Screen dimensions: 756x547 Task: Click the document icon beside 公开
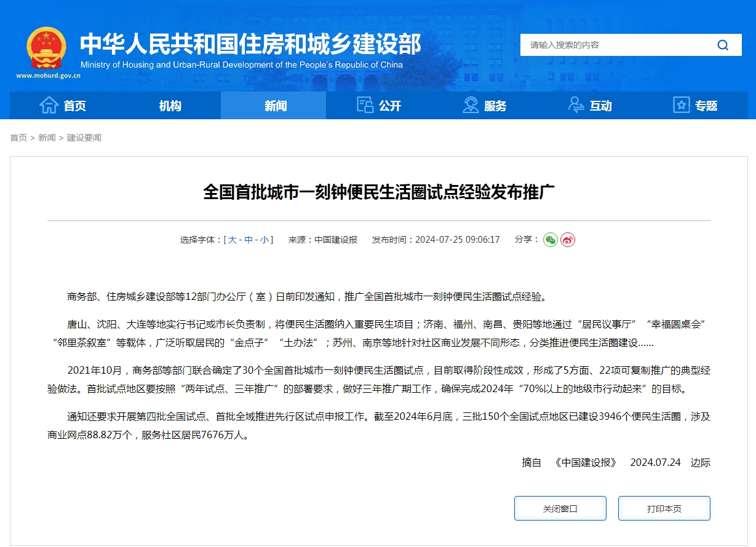point(365,105)
